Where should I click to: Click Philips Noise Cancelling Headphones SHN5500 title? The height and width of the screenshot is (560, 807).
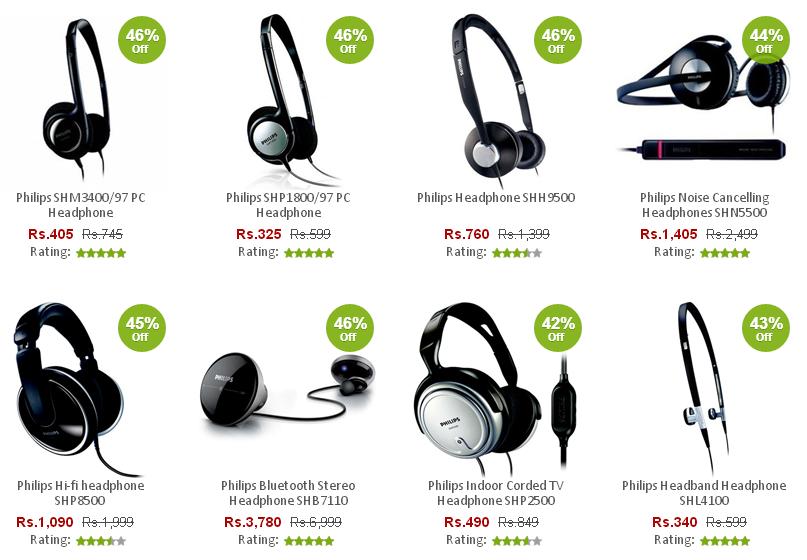point(705,205)
